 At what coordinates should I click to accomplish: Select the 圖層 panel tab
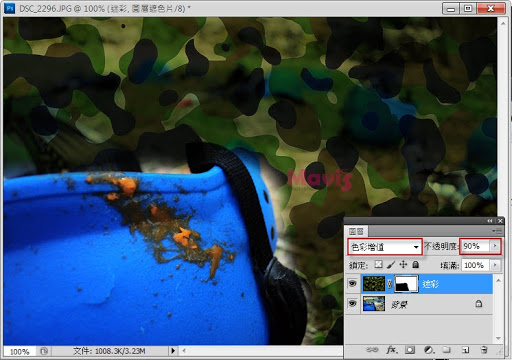356,231
